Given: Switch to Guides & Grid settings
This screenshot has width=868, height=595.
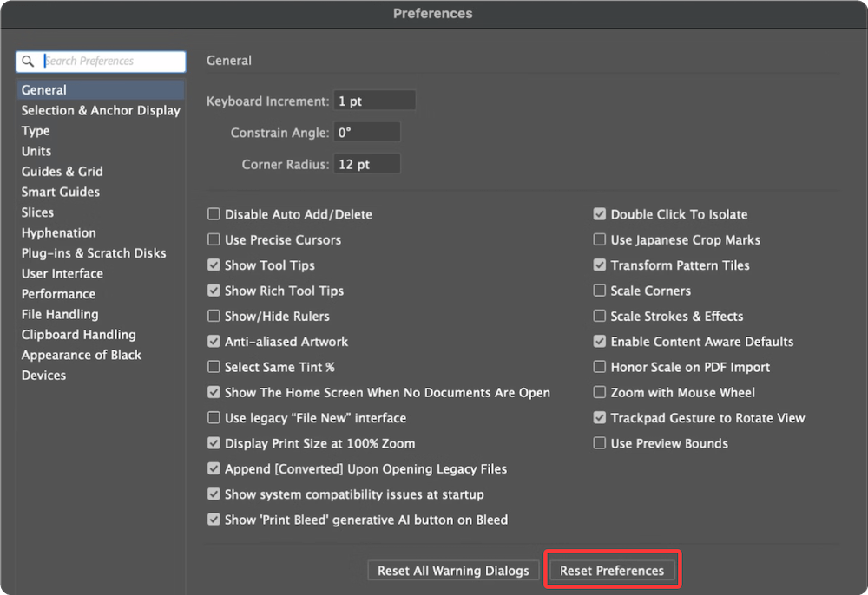Looking at the screenshot, I should tap(62, 171).
